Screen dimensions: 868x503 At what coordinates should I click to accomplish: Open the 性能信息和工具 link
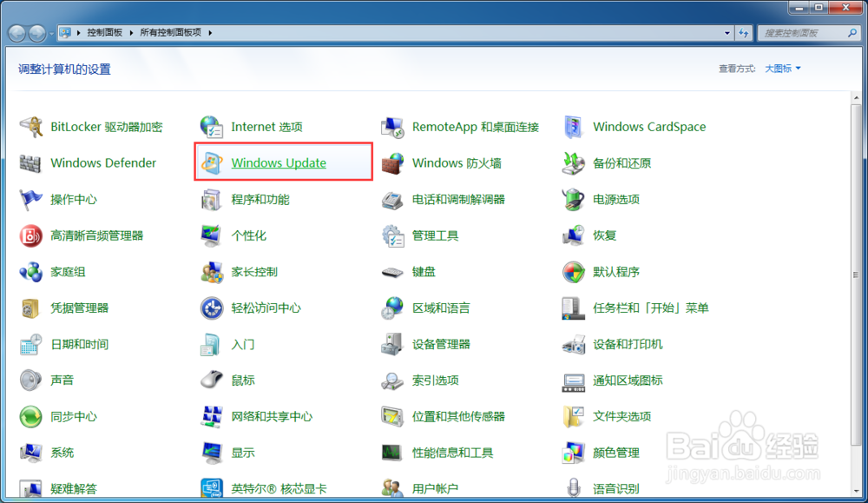pyautogui.click(x=452, y=453)
